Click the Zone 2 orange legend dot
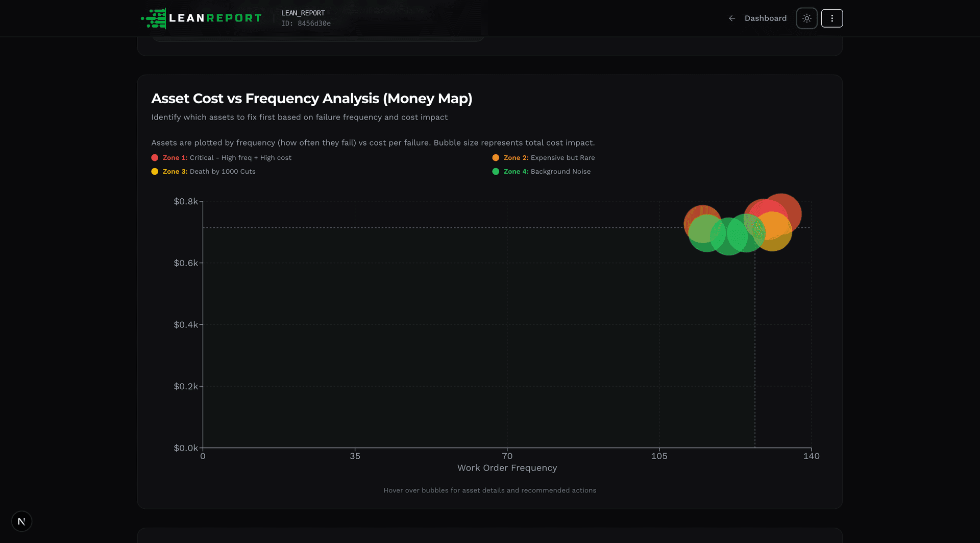 pos(495,157)
